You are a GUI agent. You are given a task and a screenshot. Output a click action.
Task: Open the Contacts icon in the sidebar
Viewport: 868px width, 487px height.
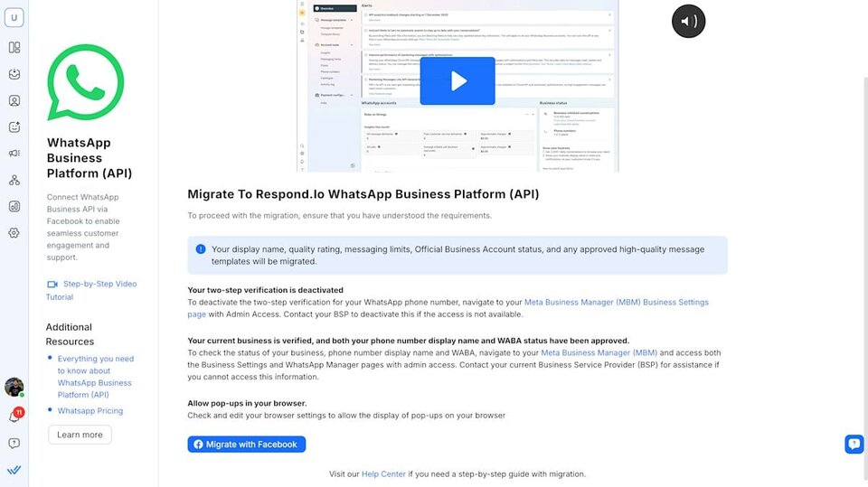(x=14, y=100)
